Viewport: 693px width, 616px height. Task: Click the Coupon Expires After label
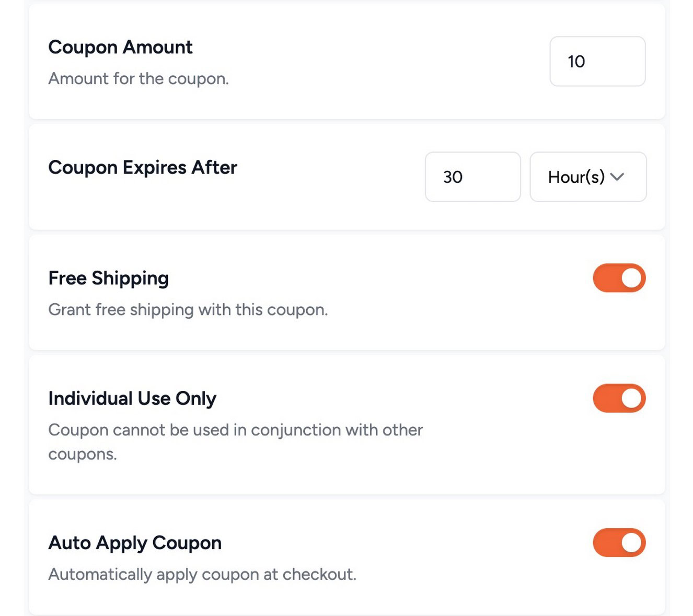(142, 167)
